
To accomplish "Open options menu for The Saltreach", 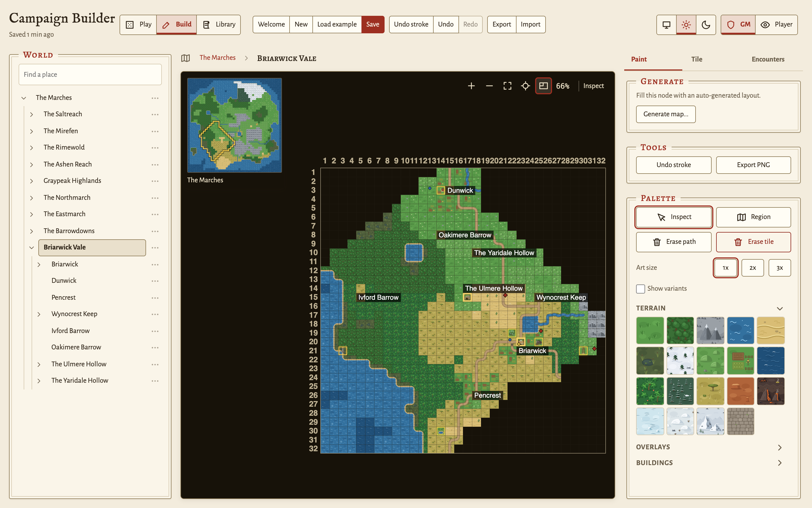I will [155, 115].
